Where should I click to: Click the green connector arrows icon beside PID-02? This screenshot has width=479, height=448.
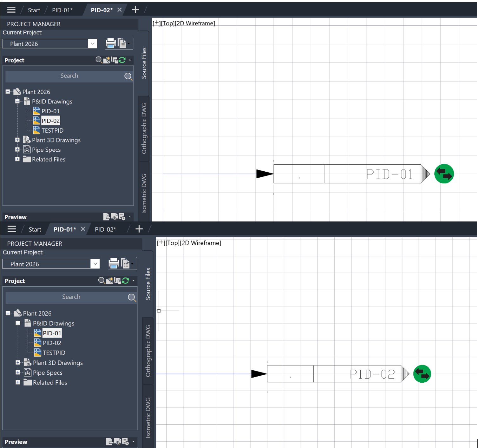pyautogui.click(x=422, y=374)
